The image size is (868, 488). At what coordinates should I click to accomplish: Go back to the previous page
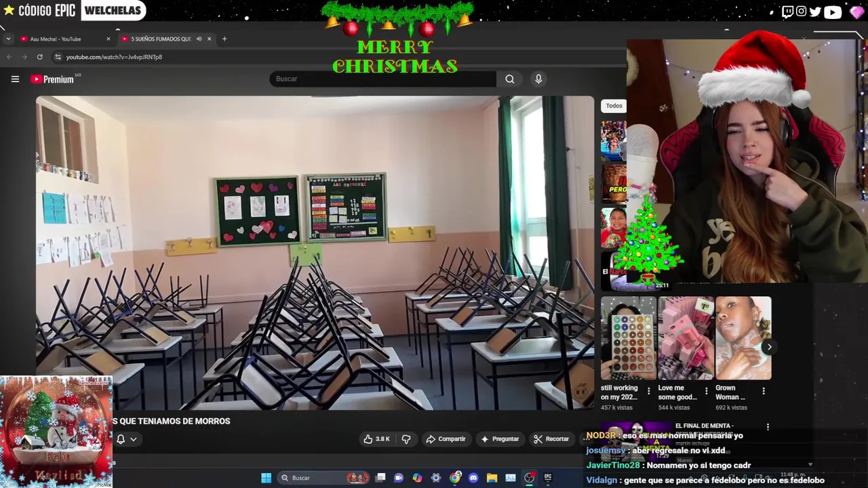pos(9,57)
